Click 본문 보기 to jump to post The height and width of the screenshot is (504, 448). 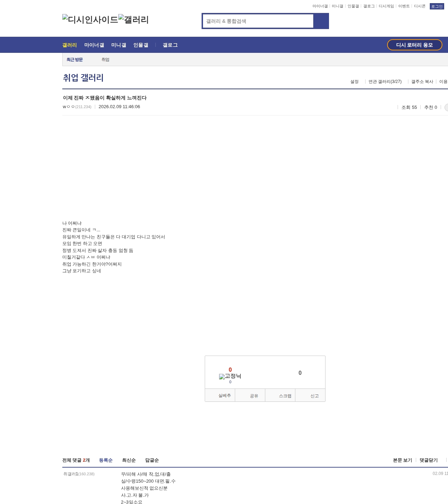coord(402,460)
